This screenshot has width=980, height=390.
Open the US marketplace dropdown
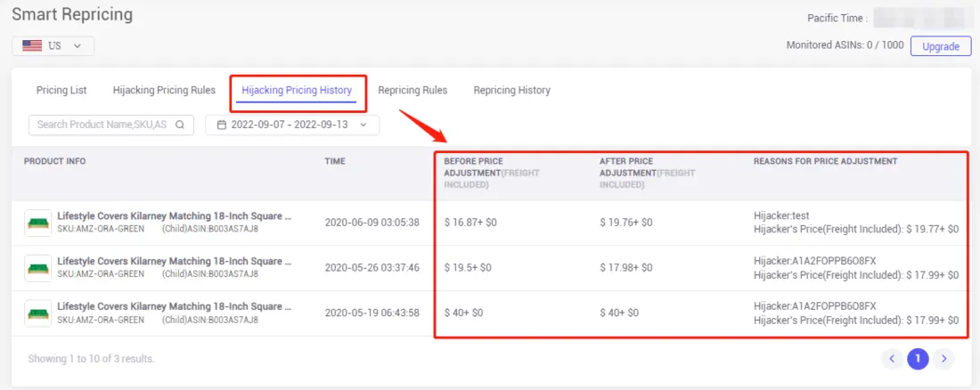[x=53, y=45]
